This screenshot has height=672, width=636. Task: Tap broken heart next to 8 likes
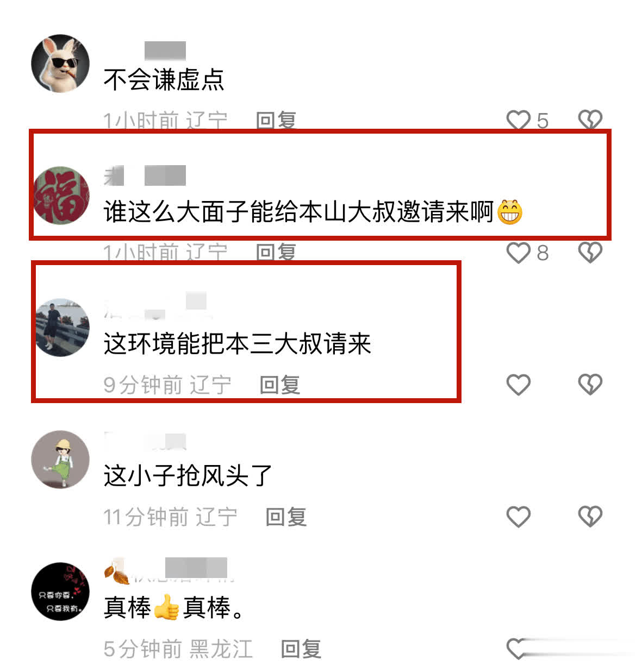590,253
